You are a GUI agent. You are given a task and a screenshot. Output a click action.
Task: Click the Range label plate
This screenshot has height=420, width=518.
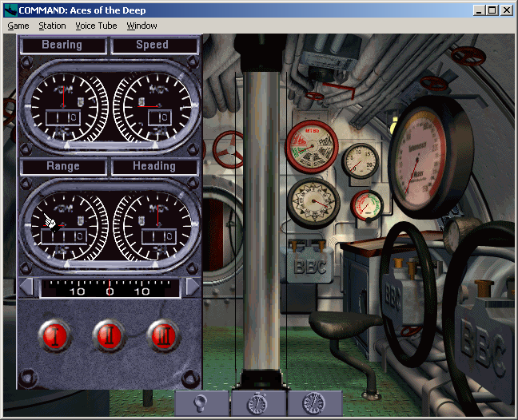click(x=63, y=166)
